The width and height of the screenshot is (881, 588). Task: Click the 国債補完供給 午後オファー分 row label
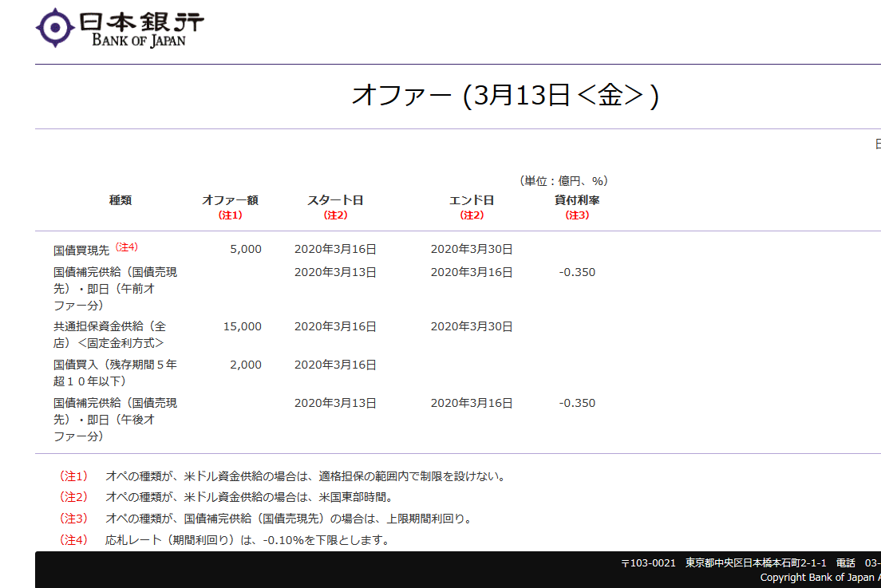[115, 420]
